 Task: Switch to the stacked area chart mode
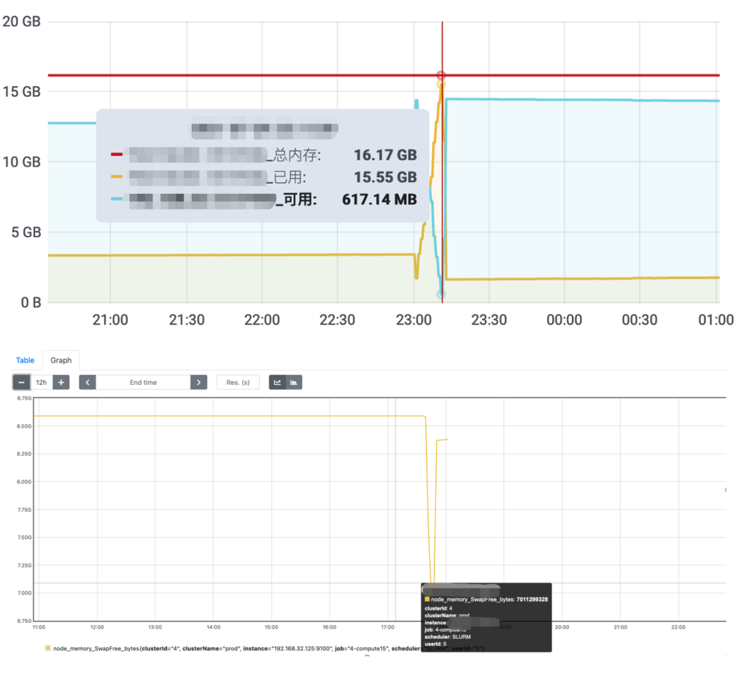[x=293, y=382]
